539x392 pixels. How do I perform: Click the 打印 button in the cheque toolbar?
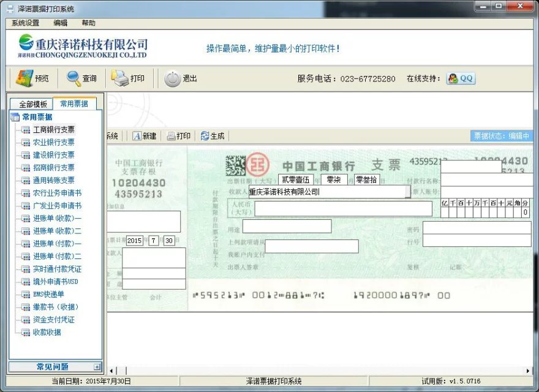pos(179,136)
